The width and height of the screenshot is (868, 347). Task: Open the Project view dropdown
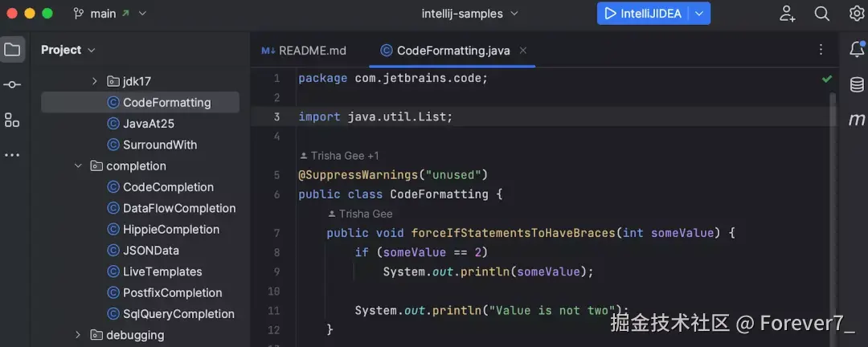[68, 50]
